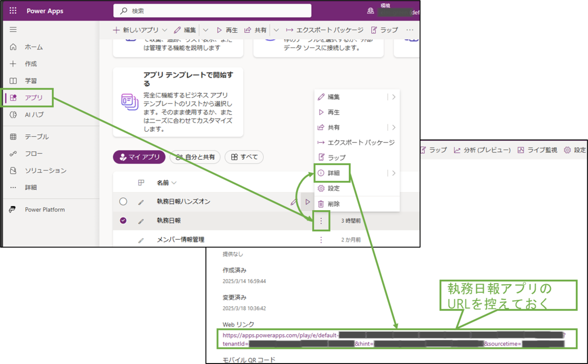Viewport: 588px width, 364px height.
Task: Expand the chevron next to toolbar 共有
Action: (x=276, y=30)
